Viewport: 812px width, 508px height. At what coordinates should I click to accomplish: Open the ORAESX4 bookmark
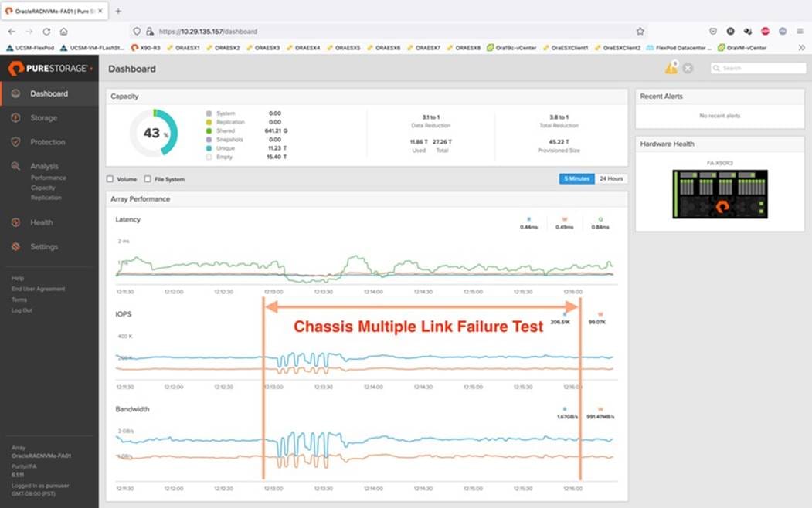pos(304,48)
